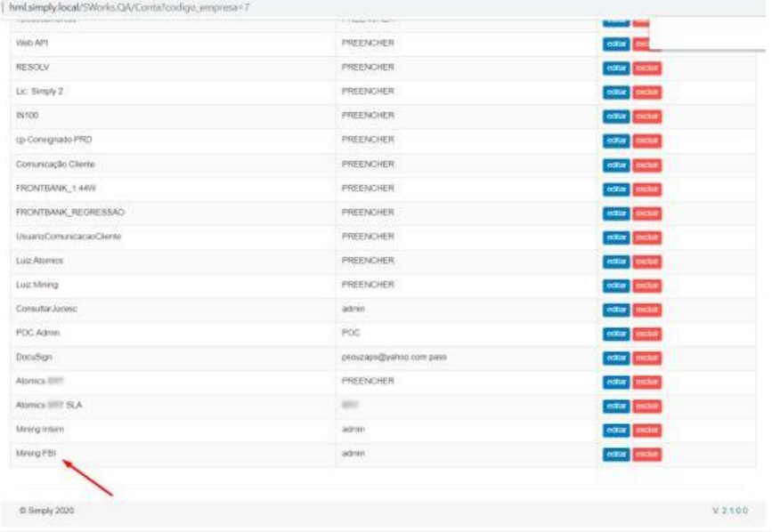Select the Web API account name
This screenshot has height=532, width=772.
(x=32, y=43)
